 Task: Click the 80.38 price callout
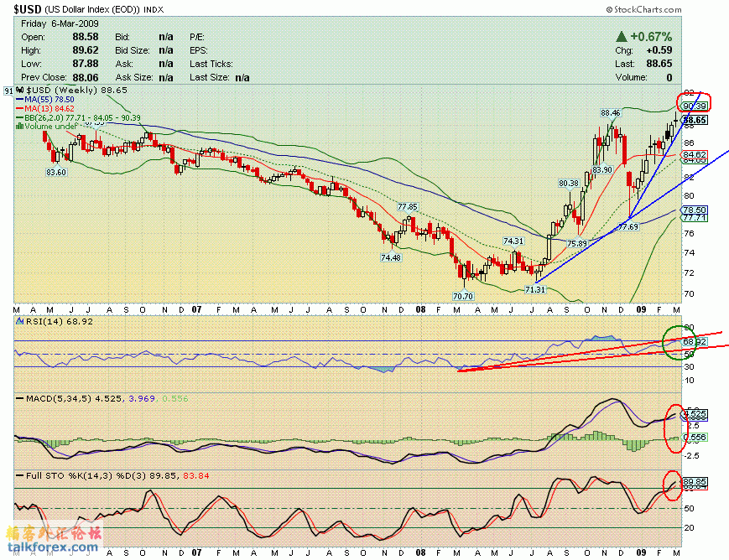pyautogui.click(x=569, y=183)
